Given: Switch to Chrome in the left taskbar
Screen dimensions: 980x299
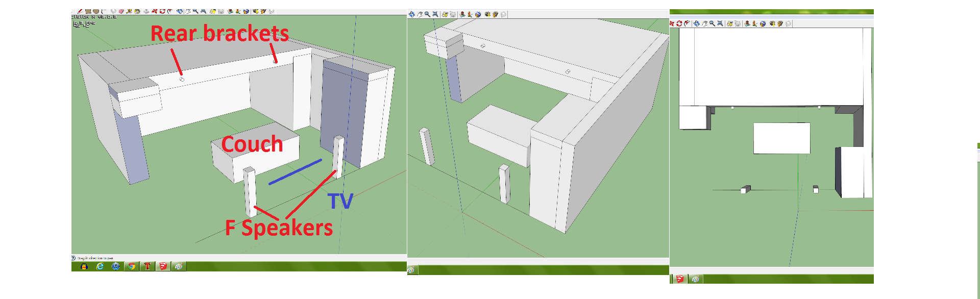Looking at the screenshot, I should [132, 266].
